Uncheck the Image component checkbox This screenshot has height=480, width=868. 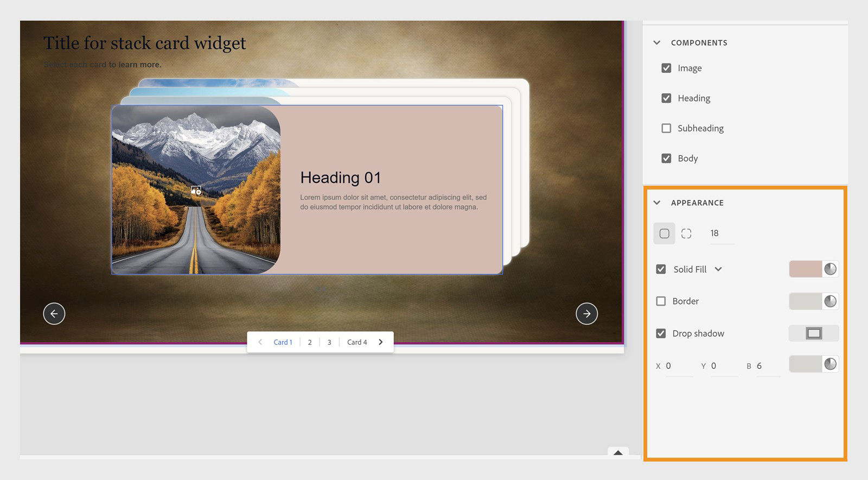pos(666,68)
